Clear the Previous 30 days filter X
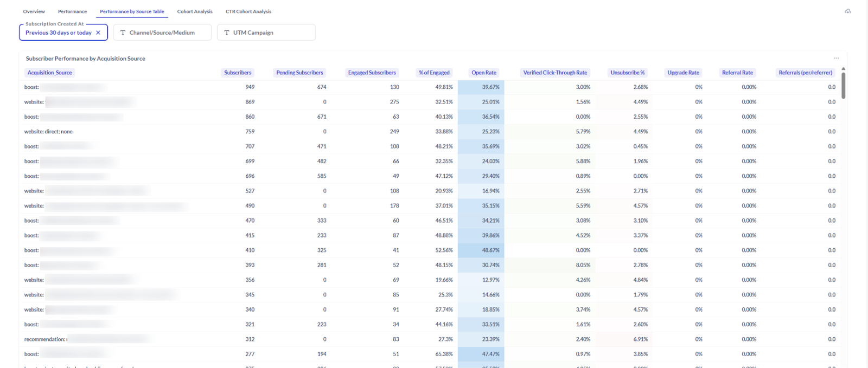This screenshot has width=868, height=368. [x=98, y=33]
